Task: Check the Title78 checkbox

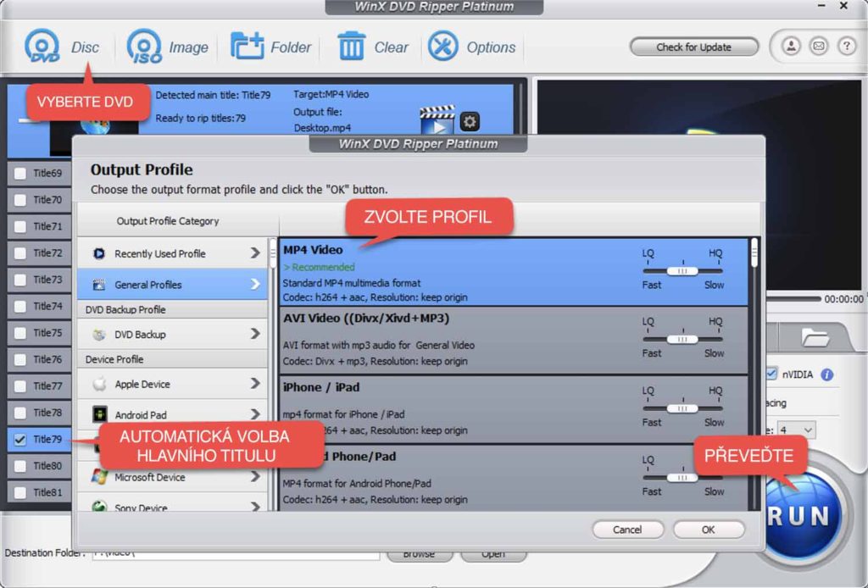Action: pyautogui.click(x=20, y=413)
